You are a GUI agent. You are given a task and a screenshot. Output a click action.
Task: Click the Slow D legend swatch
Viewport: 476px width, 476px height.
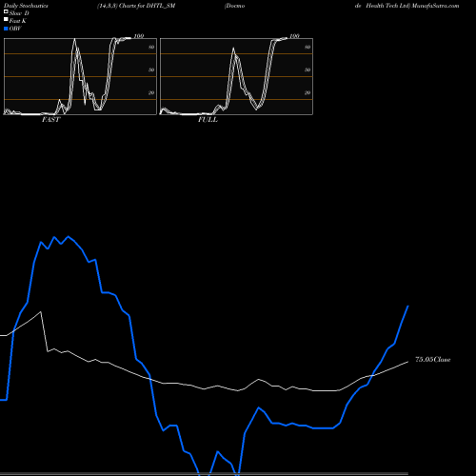[6, 11]
